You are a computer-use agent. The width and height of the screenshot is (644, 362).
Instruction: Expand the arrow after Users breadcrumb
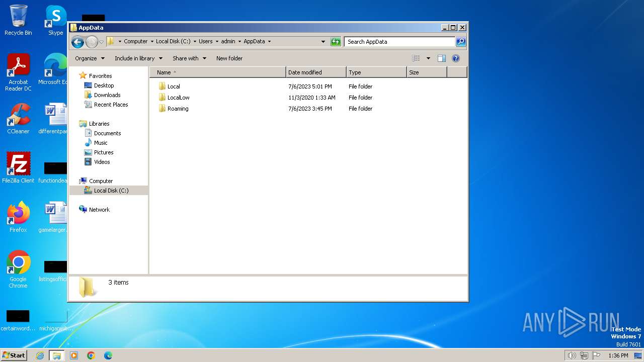(x=217, y=42)
